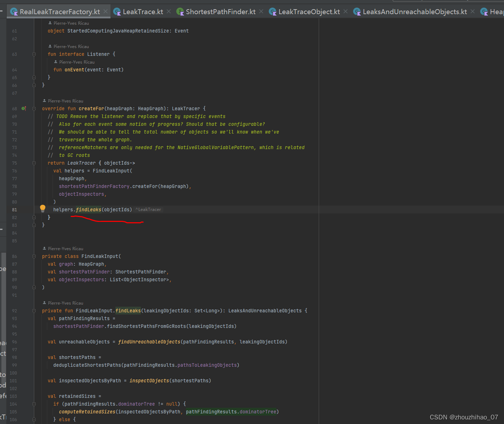Click the author hint above interface Listener
Viewport: 504px width, 424px height.
coord(68,46)
